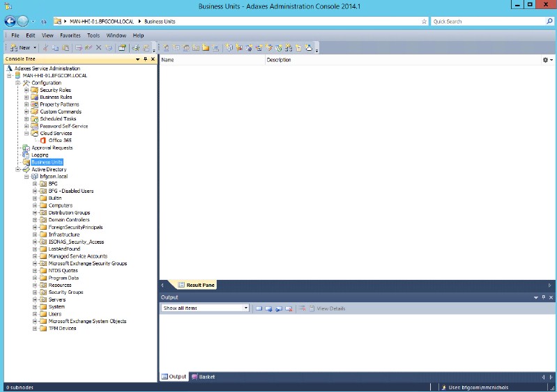Open the View menu
Image resolution: width=557 pixels, height=392 pixels.
[x=47, y=36]
